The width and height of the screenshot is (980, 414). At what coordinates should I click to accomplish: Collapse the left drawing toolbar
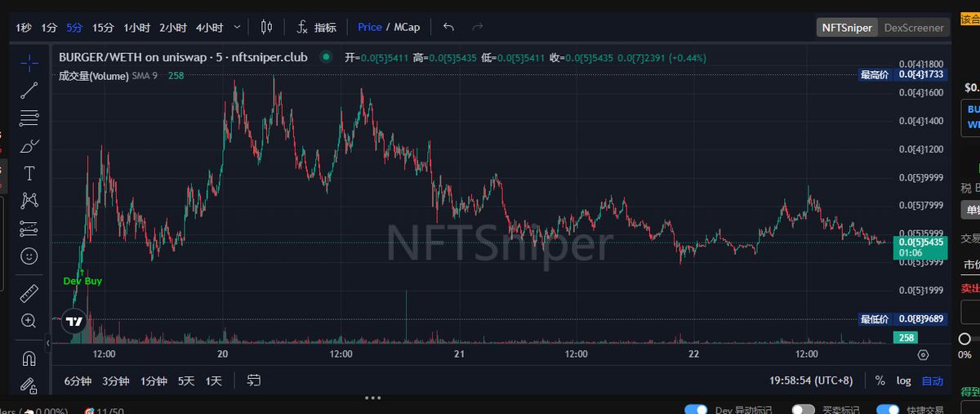coord(47,344)
